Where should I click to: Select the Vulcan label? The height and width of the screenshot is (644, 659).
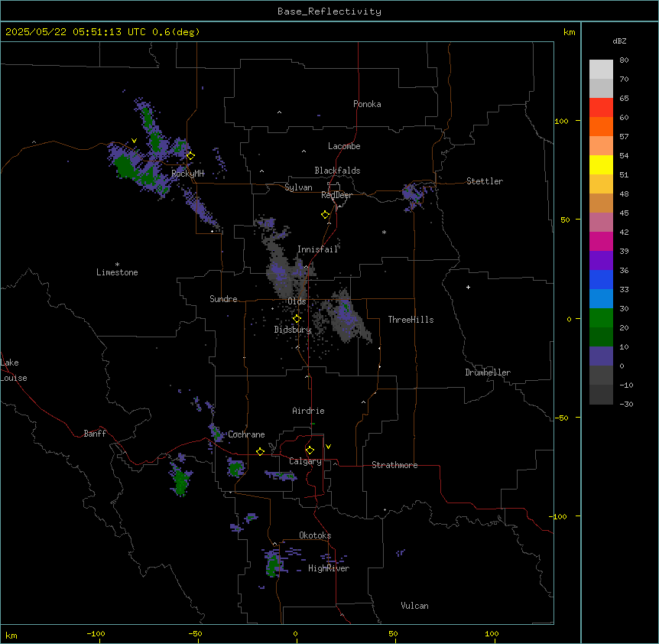coord(415,606)
